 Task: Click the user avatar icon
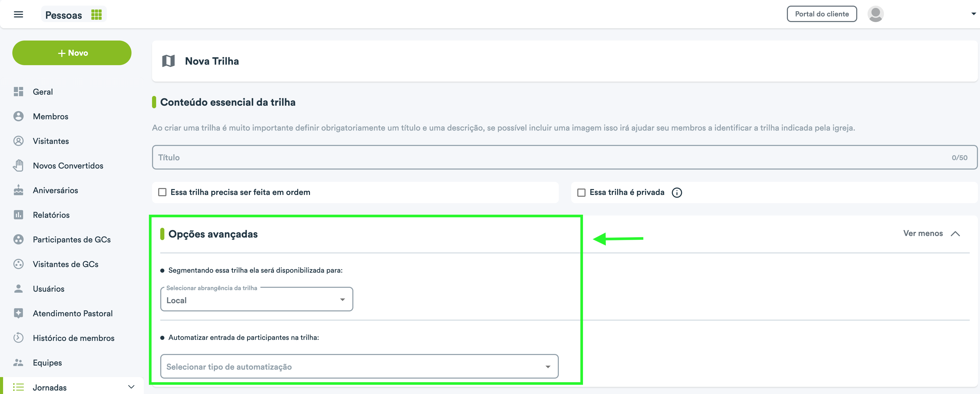[x=875, y=14]
